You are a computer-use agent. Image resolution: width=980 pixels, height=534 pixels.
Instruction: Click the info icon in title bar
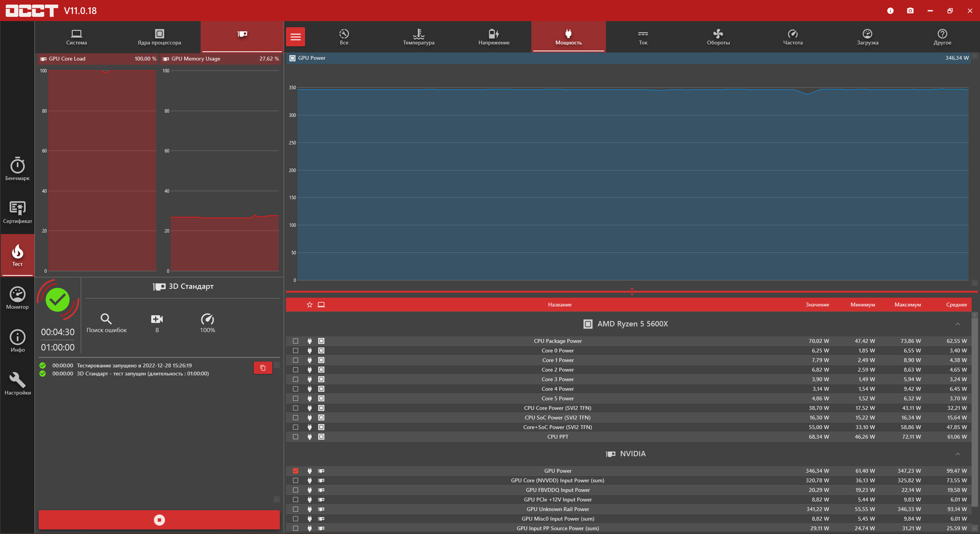click(890, 11)
